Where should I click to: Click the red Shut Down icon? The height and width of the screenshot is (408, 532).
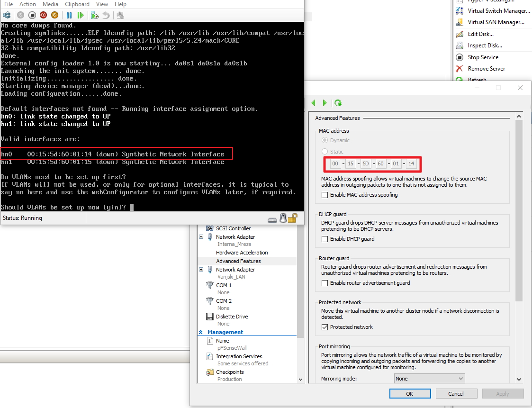(x=43, y=15)
